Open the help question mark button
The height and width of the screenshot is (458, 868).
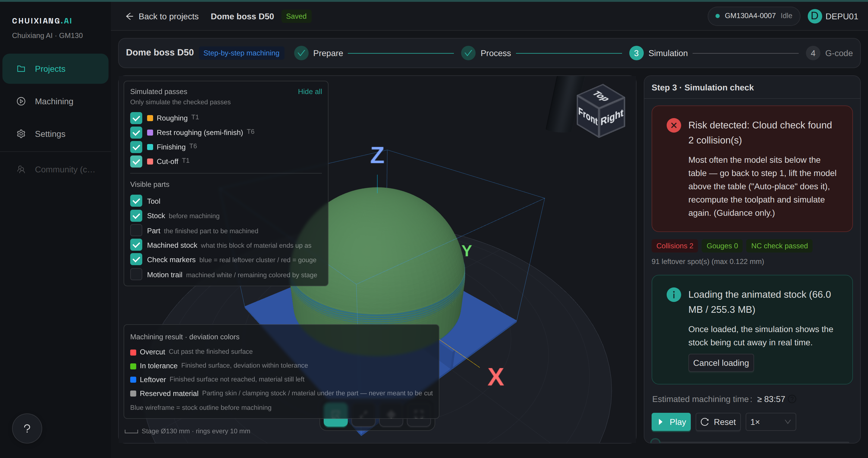27,428
